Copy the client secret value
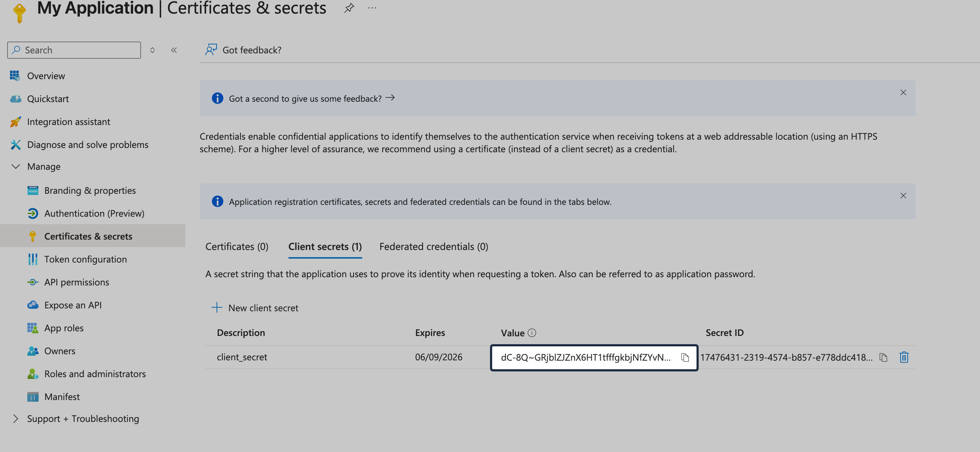 click(685, 357)
